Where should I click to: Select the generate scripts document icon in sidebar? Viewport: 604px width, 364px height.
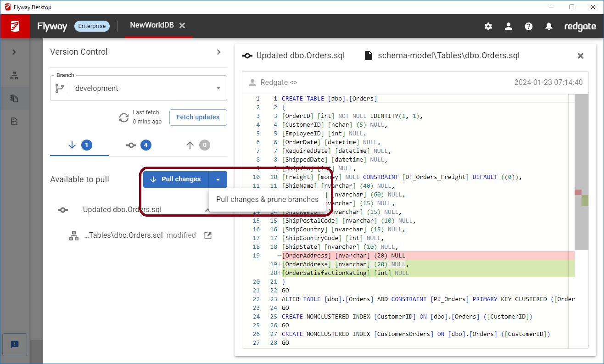point(15,121)
